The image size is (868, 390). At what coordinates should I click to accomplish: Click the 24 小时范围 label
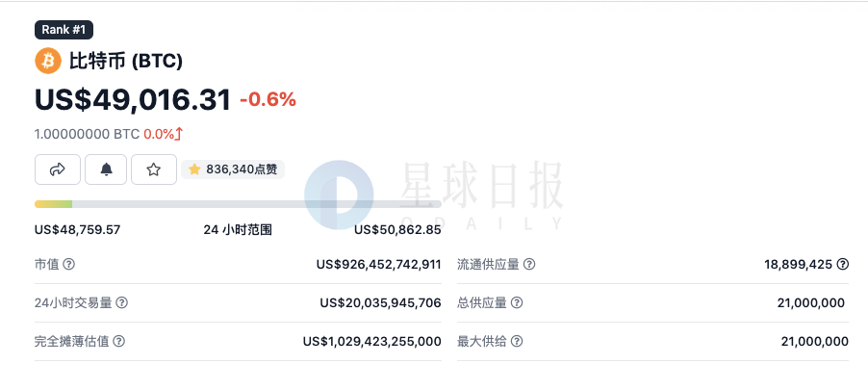pos(238,229)
